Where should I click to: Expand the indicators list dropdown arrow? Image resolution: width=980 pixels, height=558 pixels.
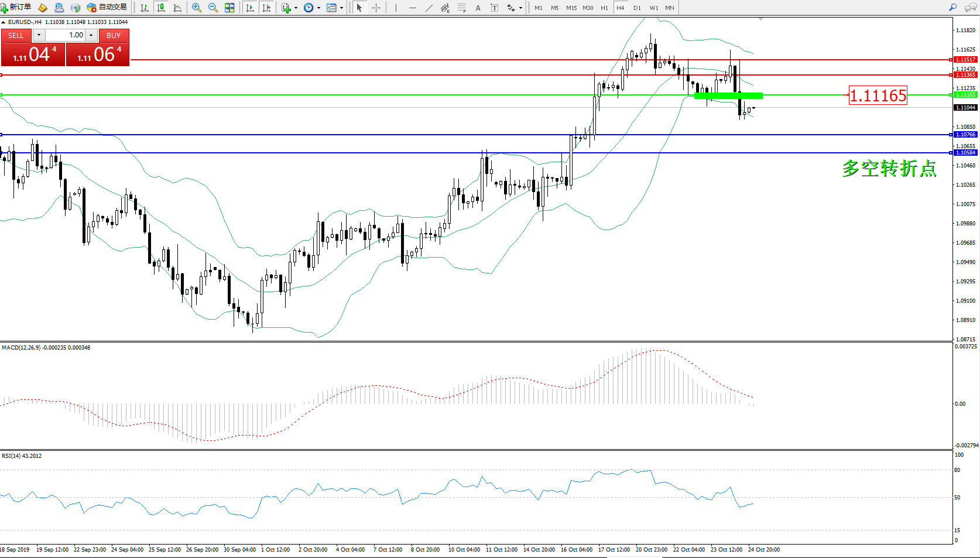point(296,8)
